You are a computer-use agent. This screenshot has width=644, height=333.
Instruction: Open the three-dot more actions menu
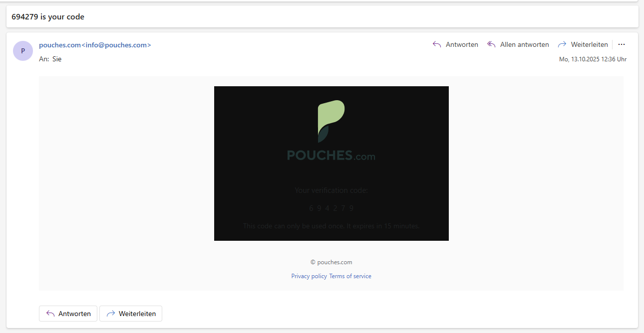click(622, 44)
